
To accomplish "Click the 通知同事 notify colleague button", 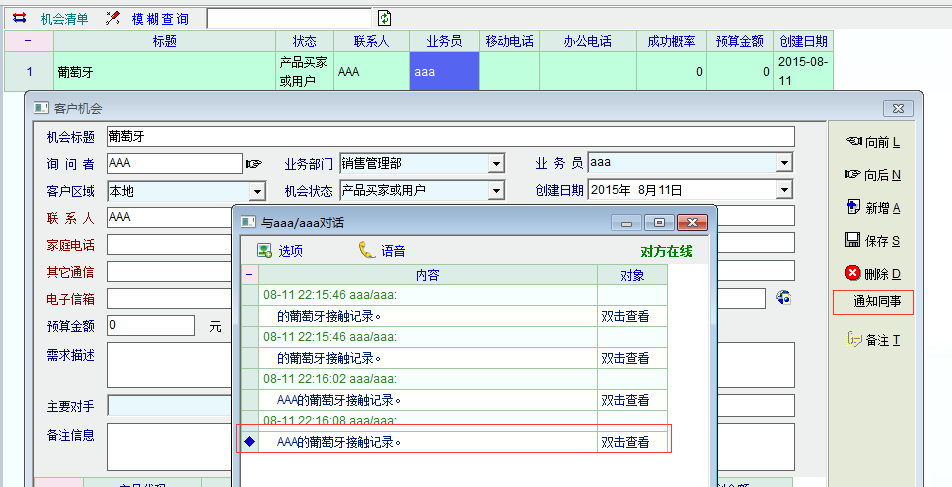I will coord(872,302).
